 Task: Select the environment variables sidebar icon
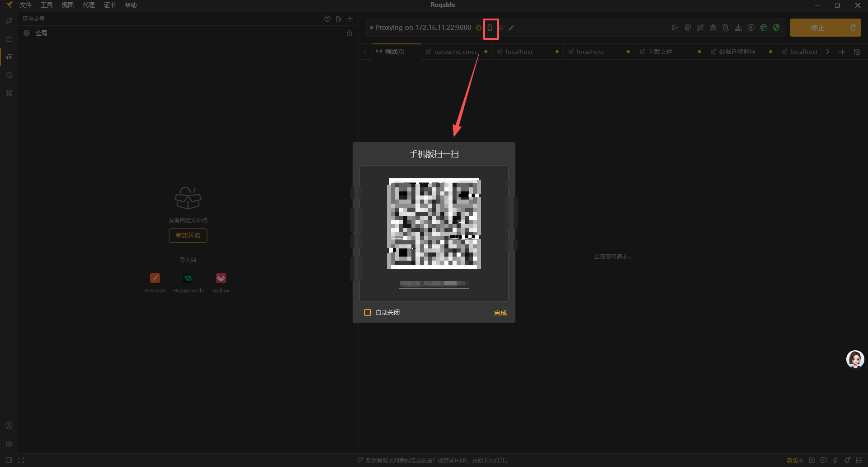click(9, 57)
